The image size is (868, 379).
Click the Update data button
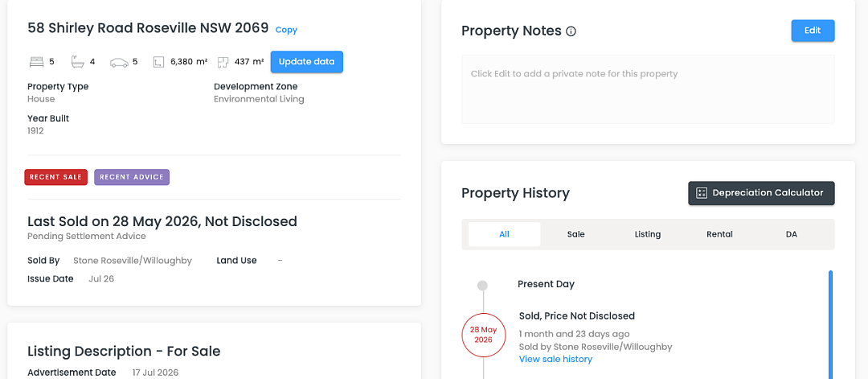307,62
